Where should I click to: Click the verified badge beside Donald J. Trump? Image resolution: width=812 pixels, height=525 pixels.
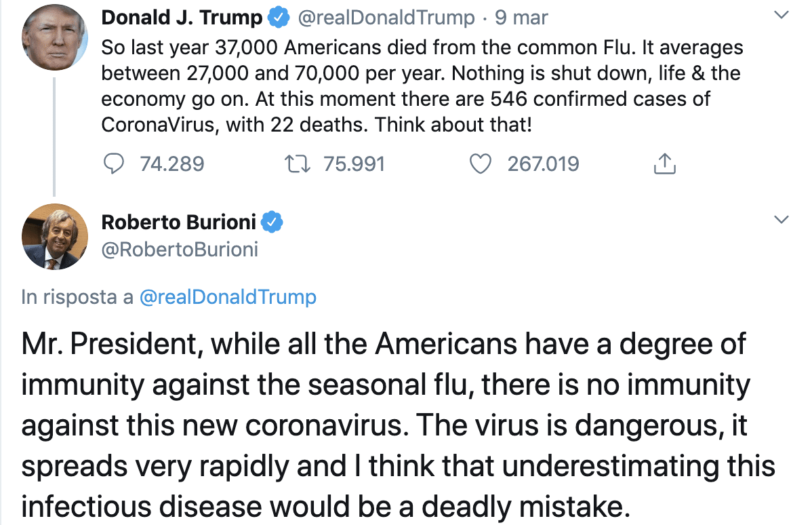[278, 18]
